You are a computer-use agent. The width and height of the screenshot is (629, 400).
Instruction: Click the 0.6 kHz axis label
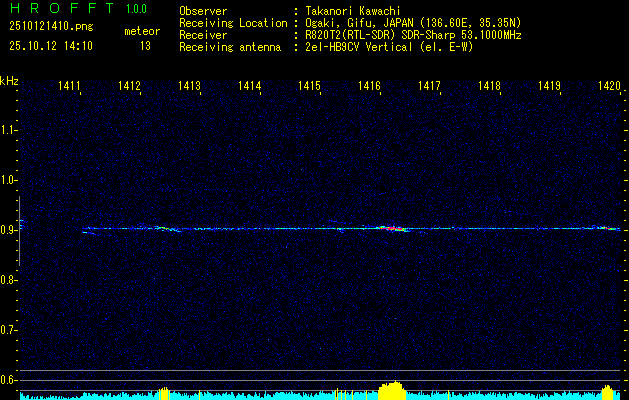point(8,380)
